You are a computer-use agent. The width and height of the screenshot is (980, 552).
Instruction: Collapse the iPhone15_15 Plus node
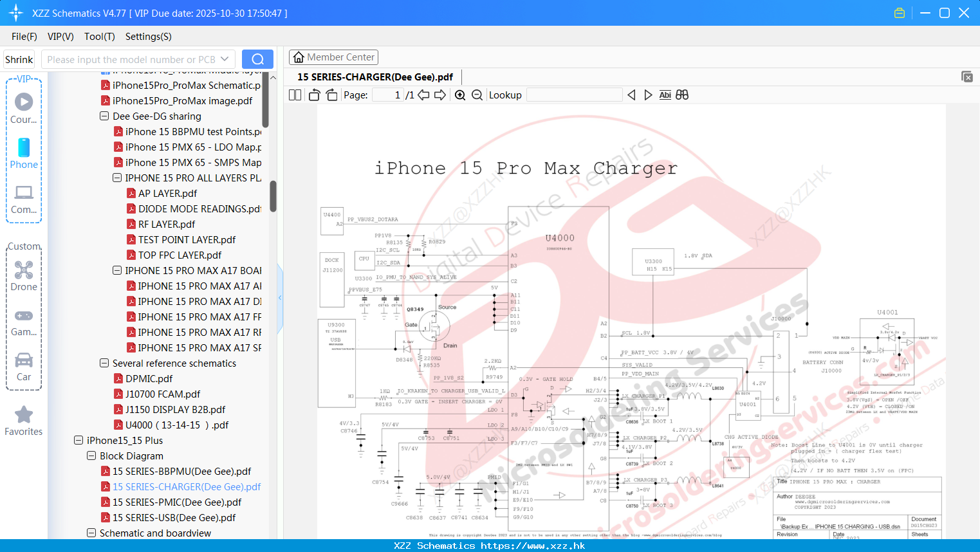(78, 441)
